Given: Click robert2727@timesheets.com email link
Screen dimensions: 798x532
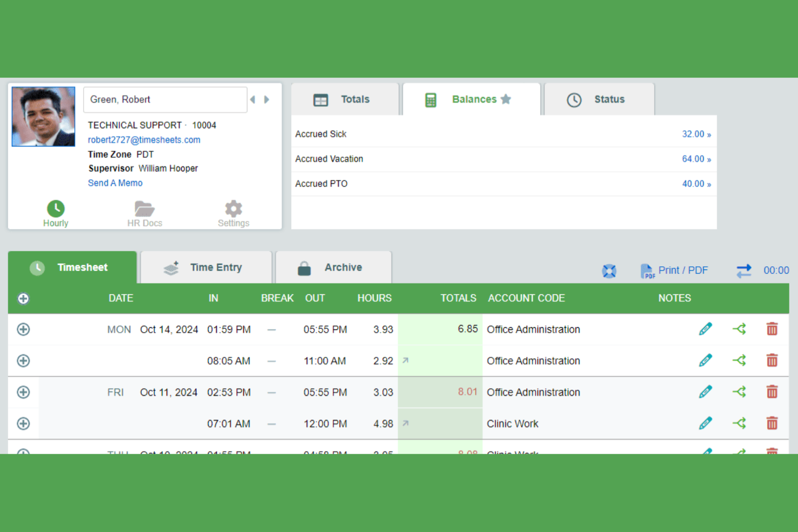Looking at the screenshot, I should (x=144, y=140).
